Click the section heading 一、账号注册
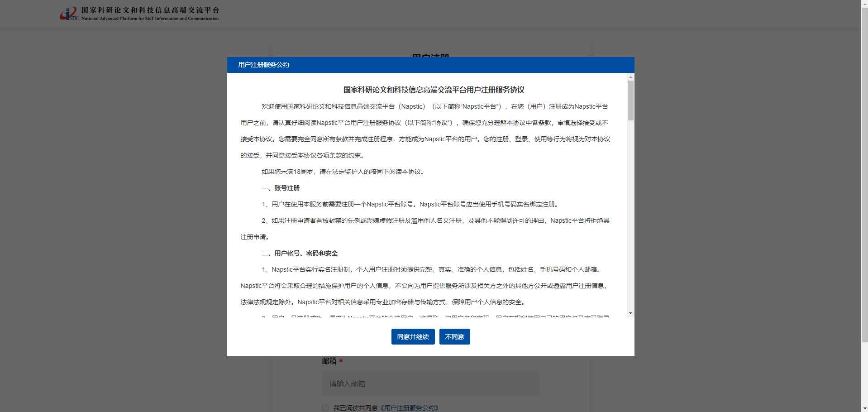The height and width of the screenshot is (412, 868). tap(281, 188)
